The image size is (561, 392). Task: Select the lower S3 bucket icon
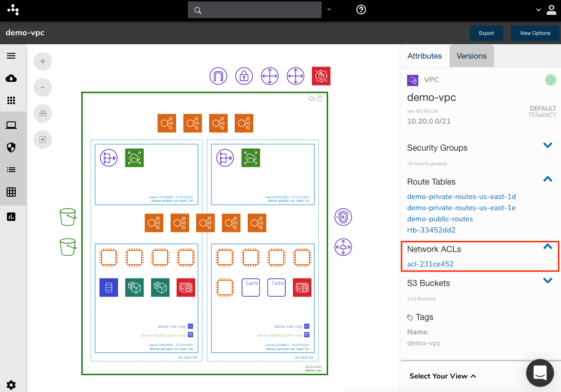click(x=68, y=247)
